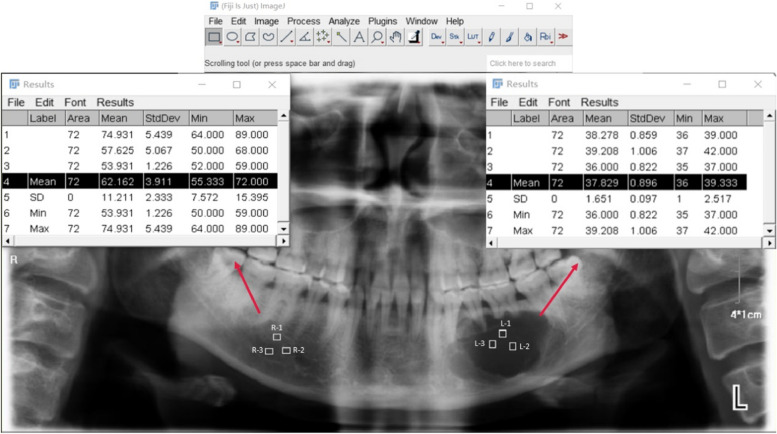Click down scroll arrow in left Results table
The height and width of the screenshot is (434, 777).
pyautogui.click(x=283, y=229)
